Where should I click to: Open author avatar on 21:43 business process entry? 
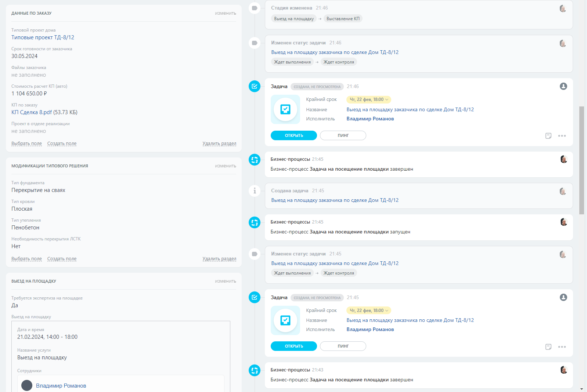pos(564,370)
